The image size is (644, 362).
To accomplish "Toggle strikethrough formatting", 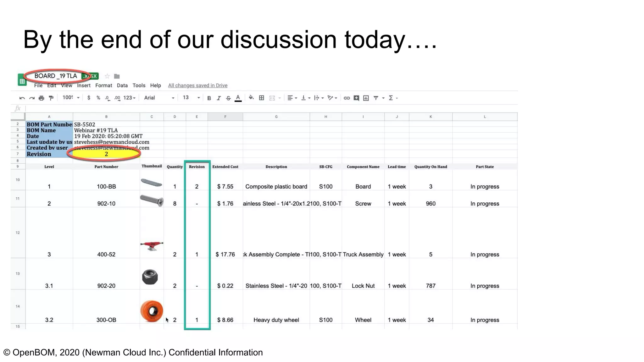I will [229, 98].
